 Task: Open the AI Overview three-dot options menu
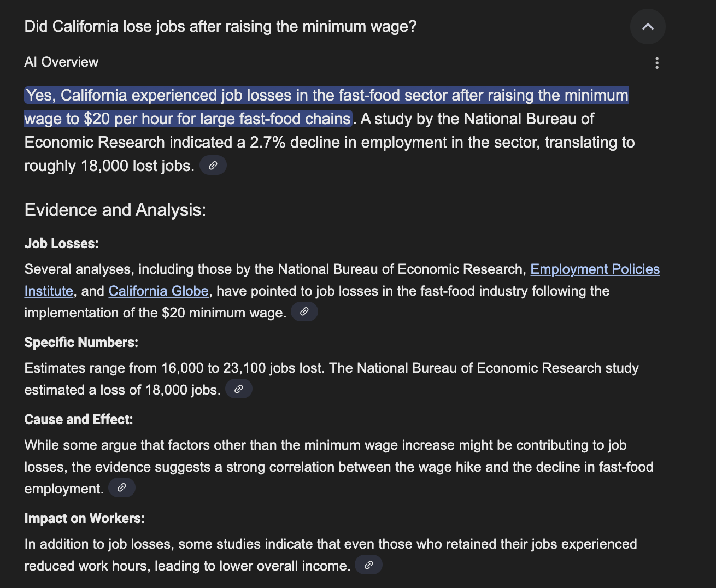(x=657, y=63)
